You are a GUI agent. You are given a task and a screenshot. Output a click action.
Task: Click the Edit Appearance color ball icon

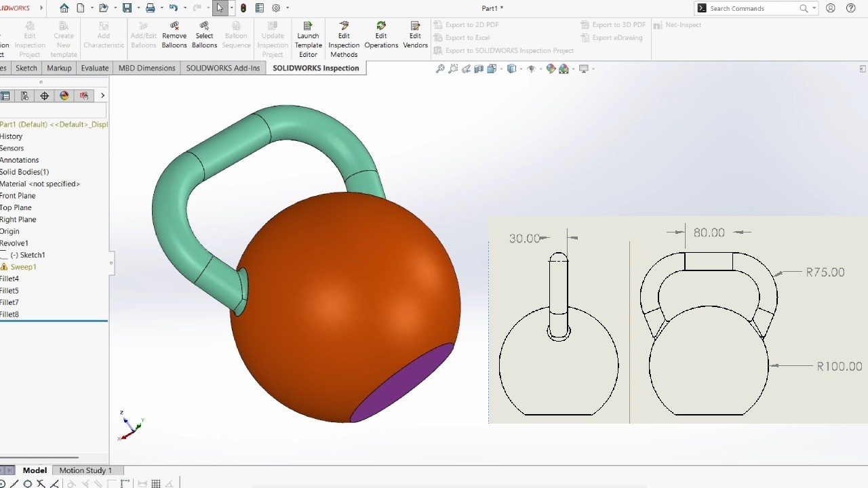click(x=551, y=68)
